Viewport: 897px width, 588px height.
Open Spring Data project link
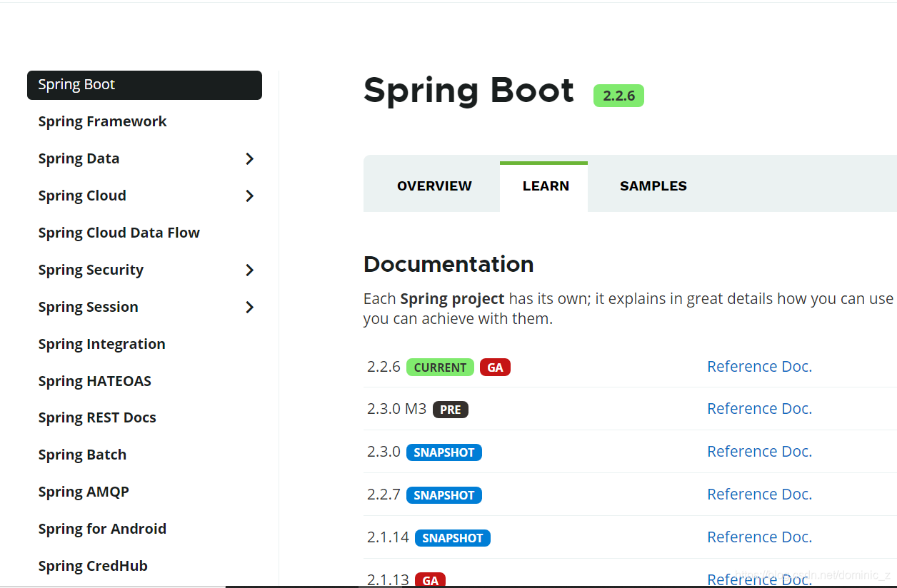pyautogui.click(x=79, y=158)
